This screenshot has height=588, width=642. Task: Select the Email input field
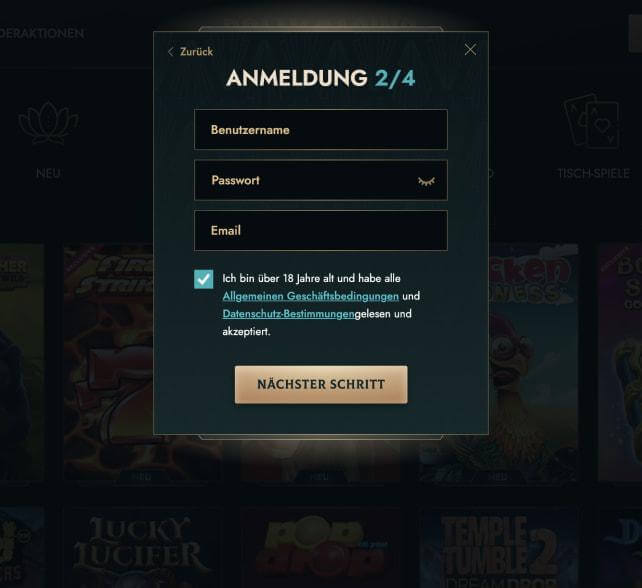(x=321, y=231)
